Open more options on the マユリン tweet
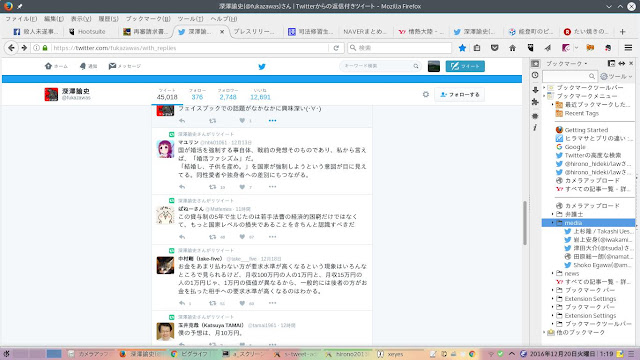The height and width of the screenshot is (360, 640). tap(272, 187)
